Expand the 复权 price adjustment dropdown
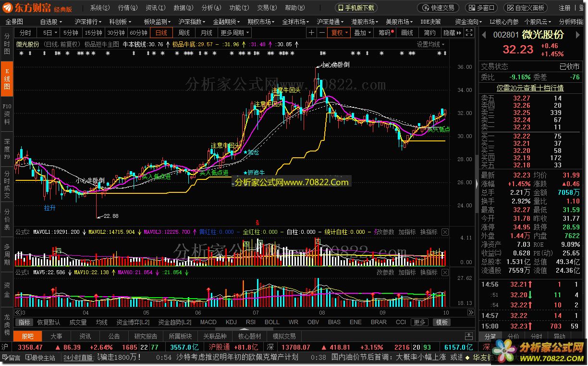The width and height of the screenshot is (588, 366). click(x=340, y=32)
